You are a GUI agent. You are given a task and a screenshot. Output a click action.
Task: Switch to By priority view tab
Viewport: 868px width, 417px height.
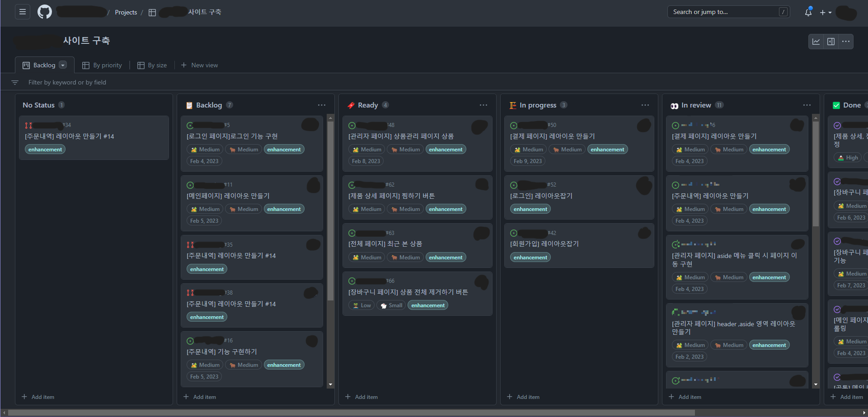coord(102,65)
